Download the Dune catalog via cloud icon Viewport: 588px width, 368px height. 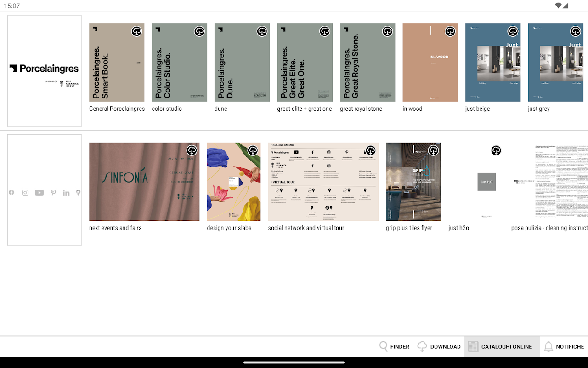click(262, 31)
